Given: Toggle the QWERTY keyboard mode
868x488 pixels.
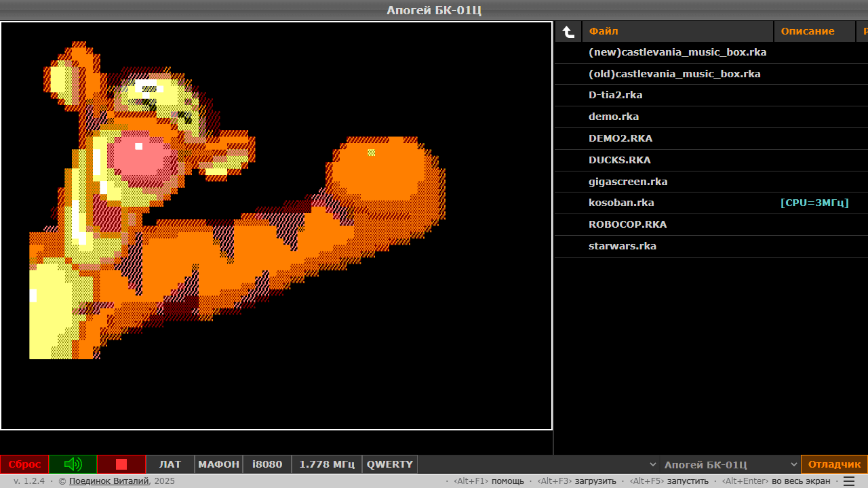Looking at the screenshot, I should 390,464.
